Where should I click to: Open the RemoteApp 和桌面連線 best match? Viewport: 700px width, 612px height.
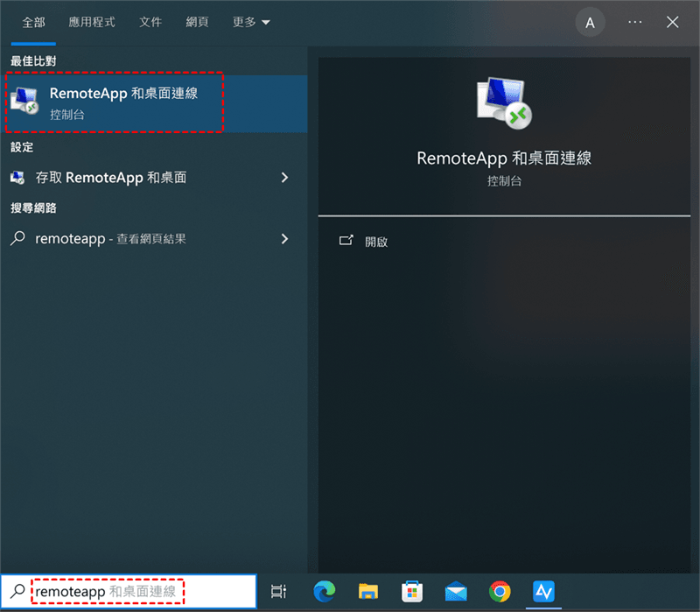point(154,103)
